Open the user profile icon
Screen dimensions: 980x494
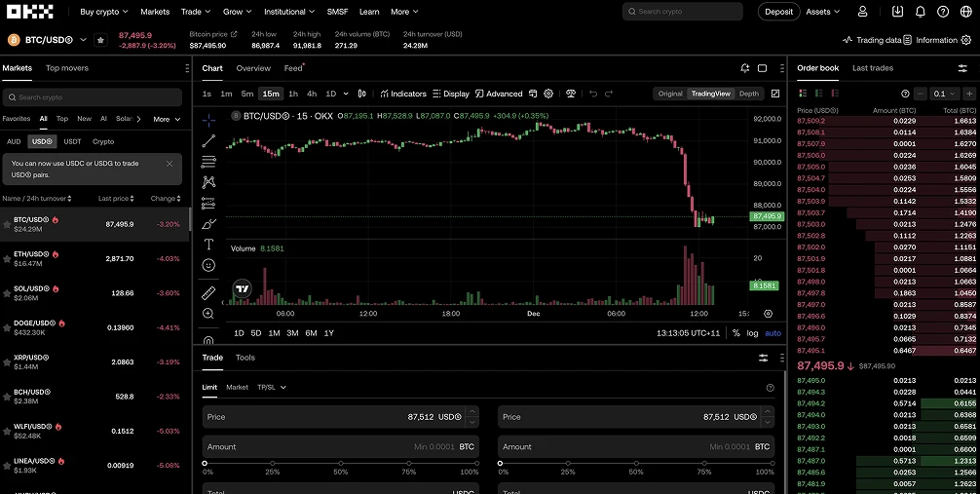tap(862, 12)
